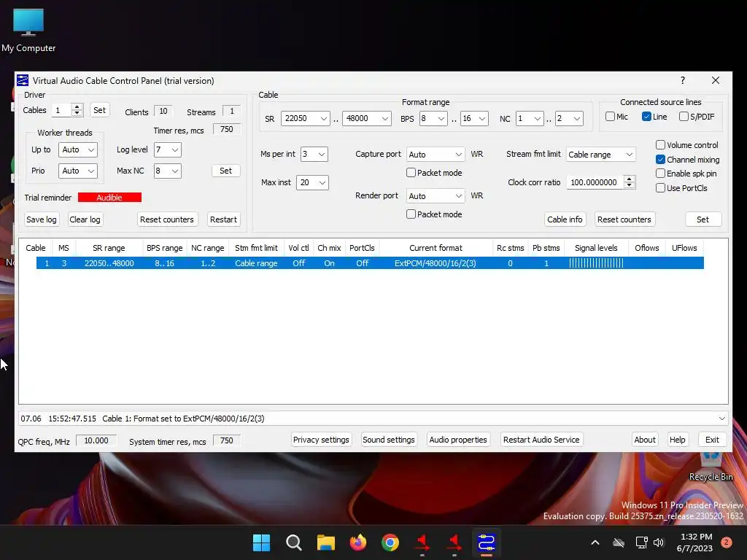
Task: Click the Audio properties button
Action: (458, 440)
